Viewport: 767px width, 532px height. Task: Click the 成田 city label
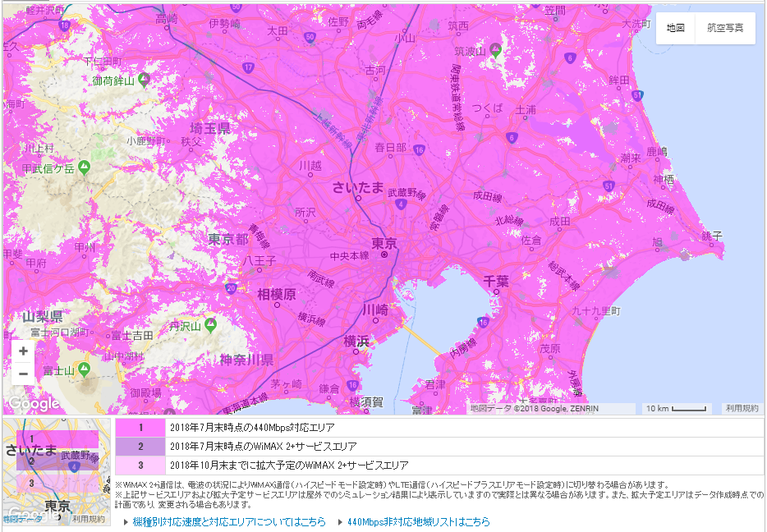click(559, 222)
